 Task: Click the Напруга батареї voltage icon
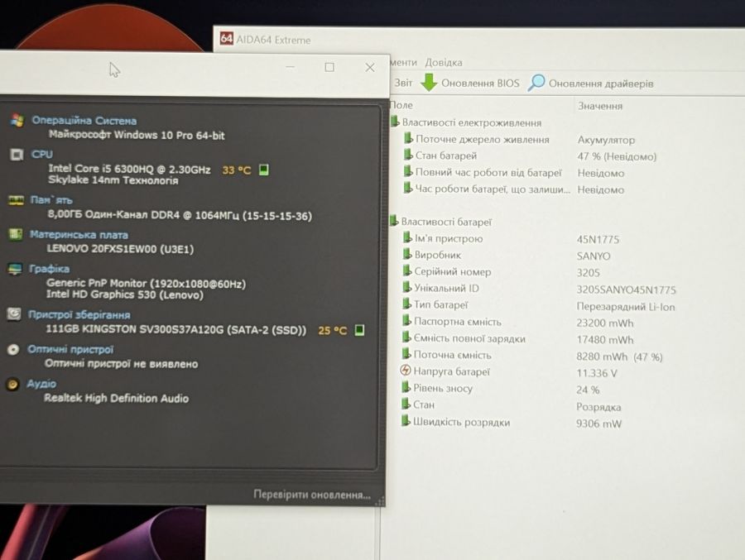click(406, 371)
